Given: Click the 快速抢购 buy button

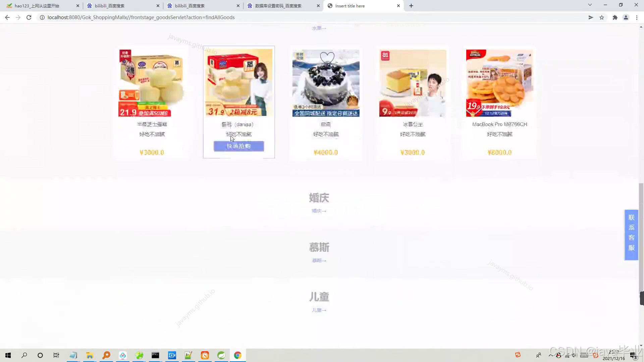Looking at the screenshot, I should (239, 146).
